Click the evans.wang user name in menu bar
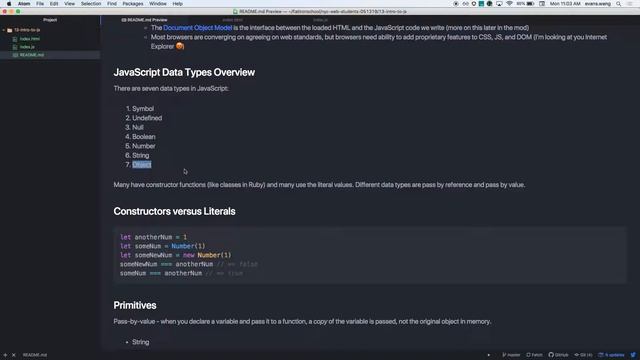The width and height of the screenshot is (640, 360). tap(598, 4)
